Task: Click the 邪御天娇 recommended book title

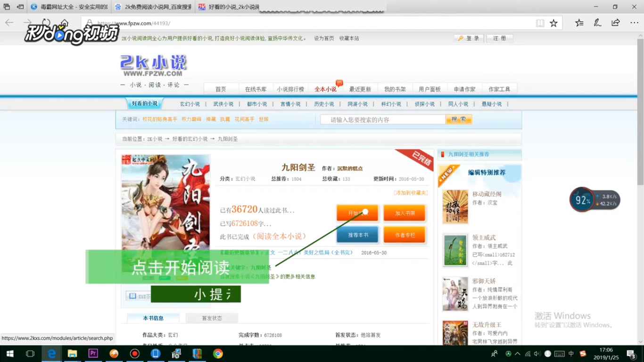Action: (x=484, y=281)
